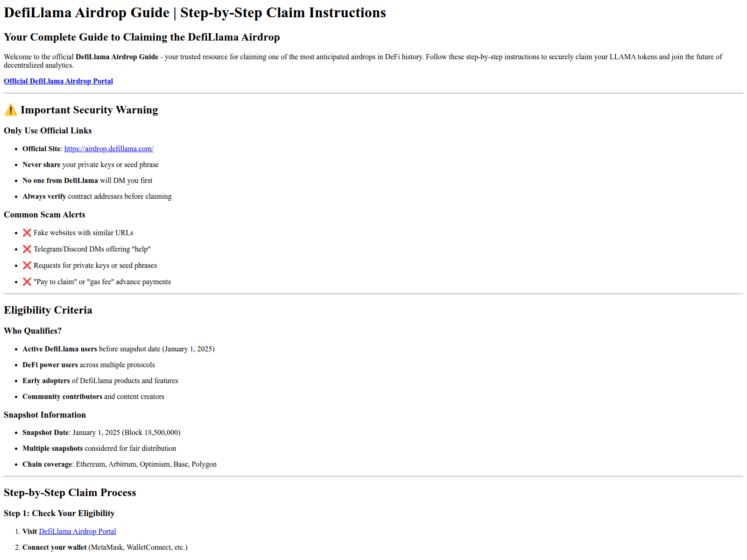Click the main DefiLlama Airdrop Guide title
The width and height of the screenshot is (747, 560).
point(195,13)
